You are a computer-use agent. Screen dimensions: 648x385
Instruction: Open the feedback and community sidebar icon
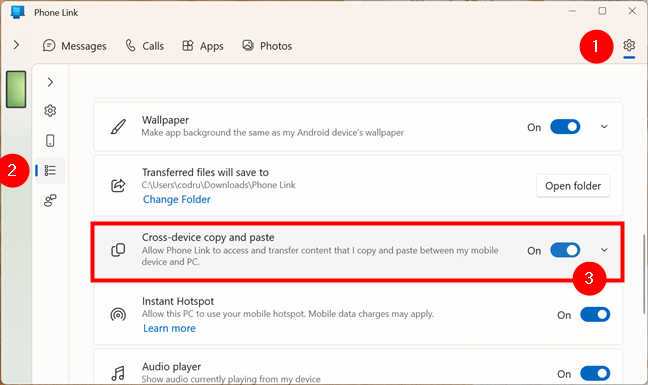tap(50, 200)
